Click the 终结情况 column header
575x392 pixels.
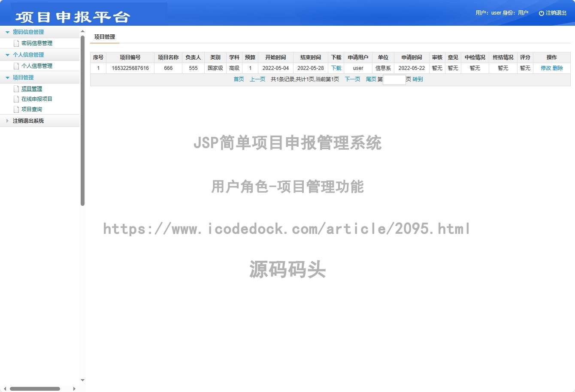pos(503,57)
